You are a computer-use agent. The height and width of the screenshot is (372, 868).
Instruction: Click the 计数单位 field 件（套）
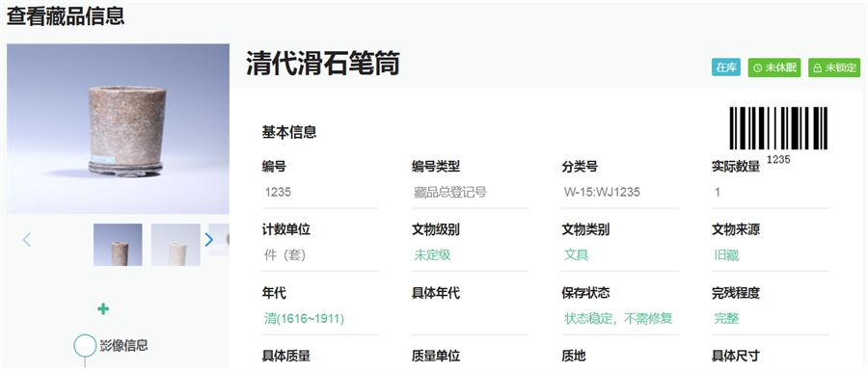tap(320, 255)
